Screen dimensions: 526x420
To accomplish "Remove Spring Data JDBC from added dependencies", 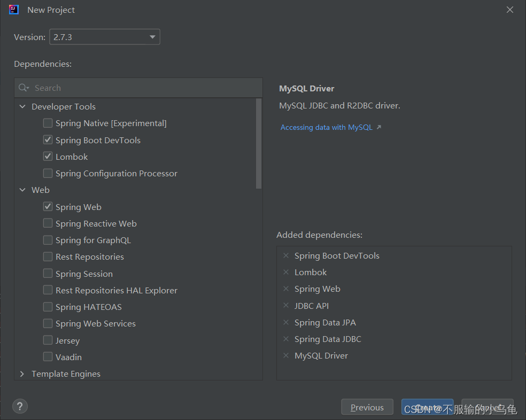I will coord(286,339).
